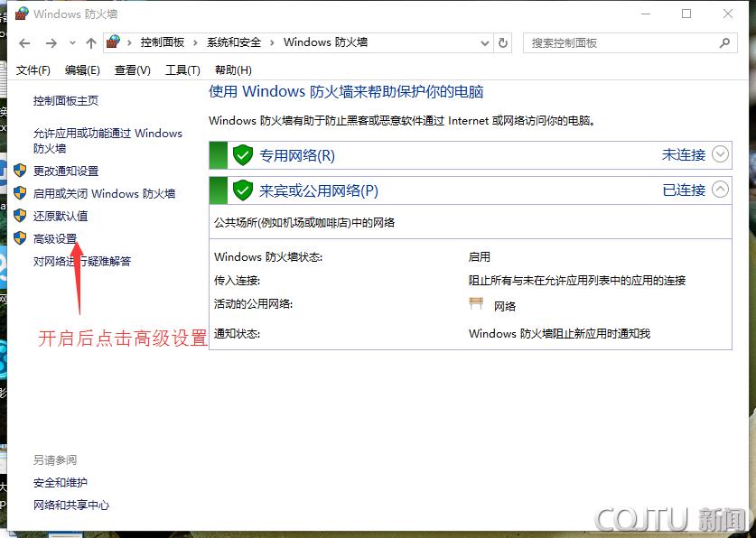
Task: Select 系统和安全 breadcrumb
Action: (x=234, y=42)
